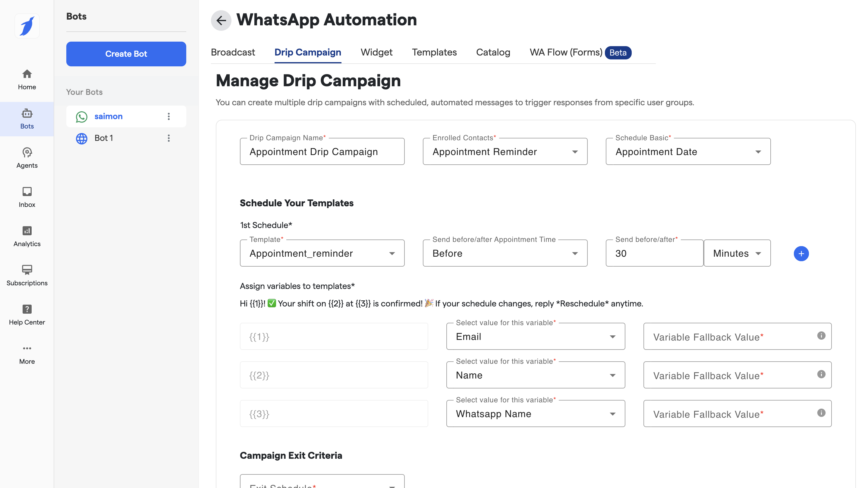868x488 pixels.
Task: Open the Inbox sidebar icon
Action: pyautogui.click(x=27, y=197)
